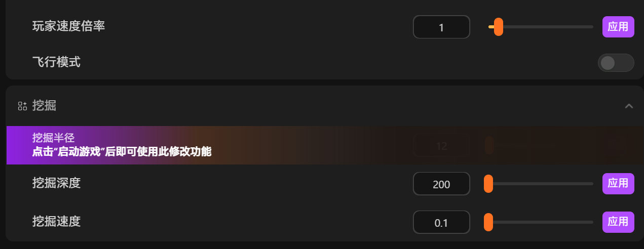The height and width of the screenshot is (249, 644).
Task: Click the 玩家速度倍率 slider handle
Action: click(x=498, y=27)
